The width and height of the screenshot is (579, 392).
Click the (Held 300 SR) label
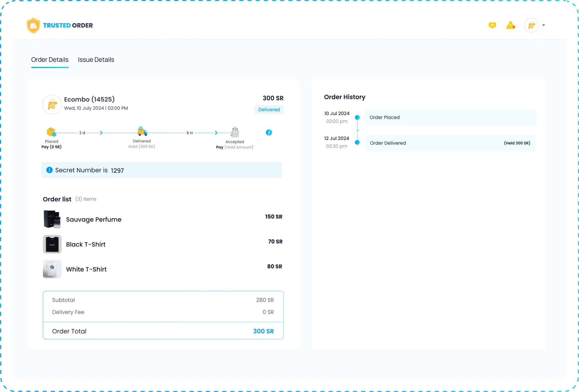(517, 143)
